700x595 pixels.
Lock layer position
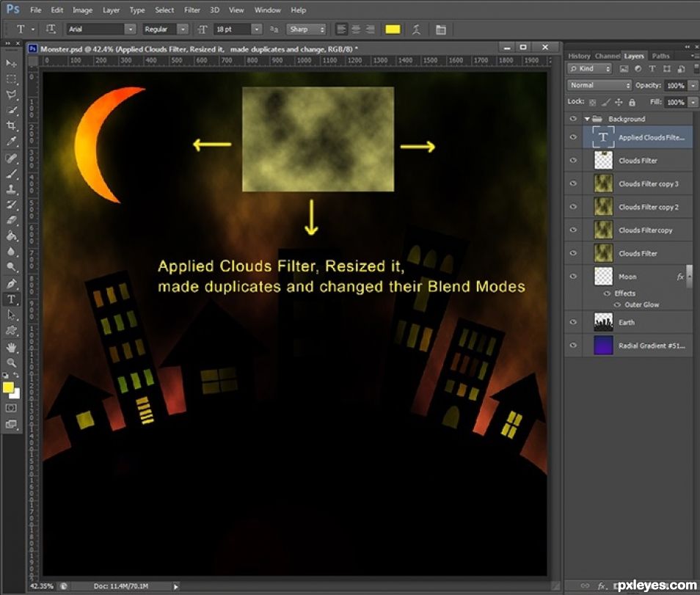(619, 102)
